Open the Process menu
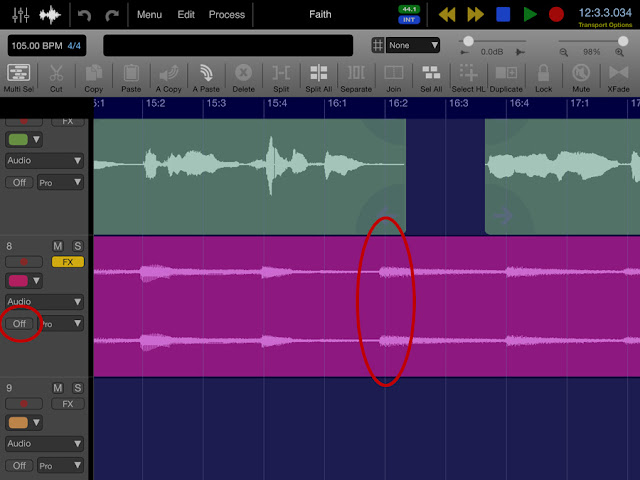The height and width of the screenshot is (480, 640). pos(227,15)
